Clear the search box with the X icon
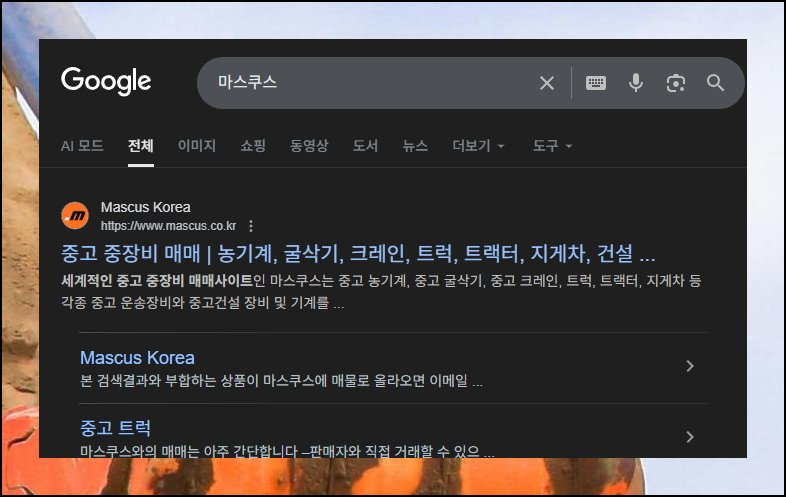Viewport: 786px width, 497px height. pos(547,83)
